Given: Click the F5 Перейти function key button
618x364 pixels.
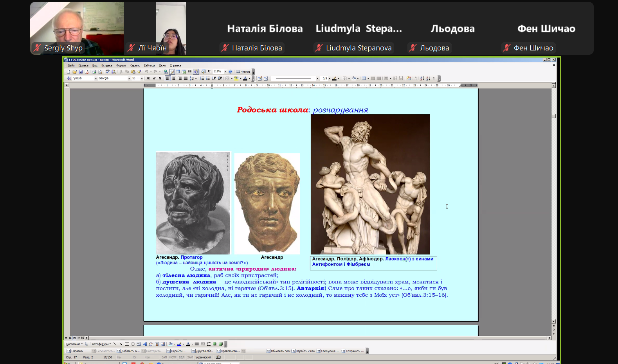Looking at the screenshot, I should [176, 351].
